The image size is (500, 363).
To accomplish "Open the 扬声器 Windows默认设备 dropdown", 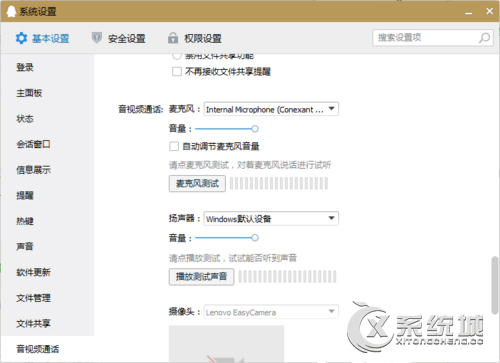I will [271, 219].
